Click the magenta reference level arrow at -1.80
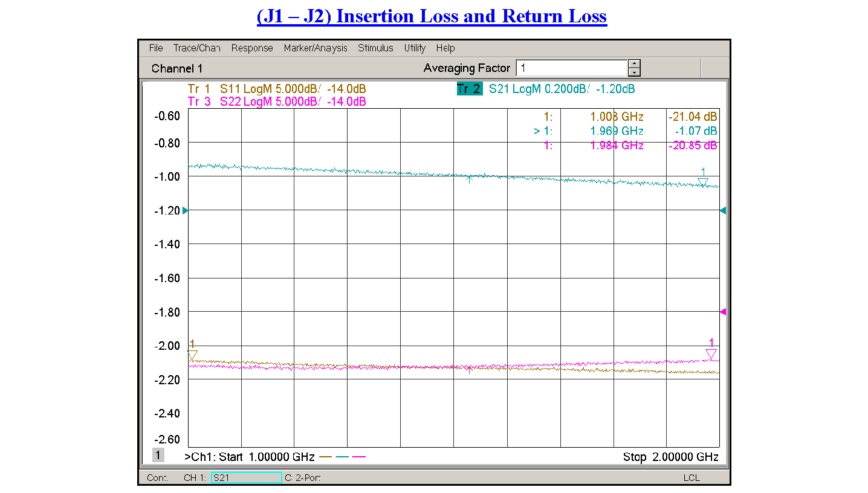This screenshot has width=868, height=493. pyautogui.click(x=722, y=312)
